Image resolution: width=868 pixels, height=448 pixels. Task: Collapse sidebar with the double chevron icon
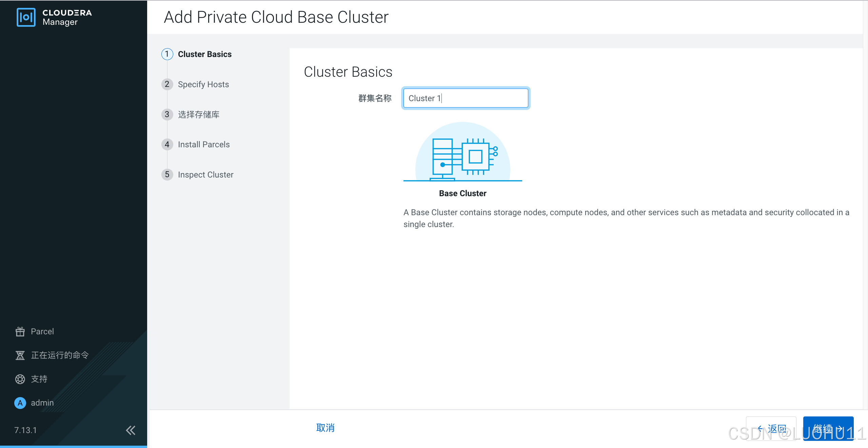click(131, 430)
